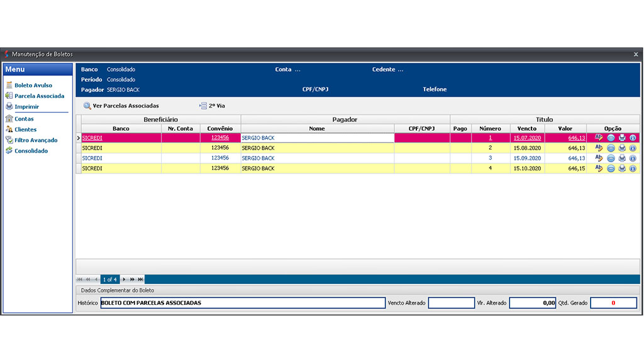Click the underlined SICREDI link in row 1

pos(92,138)
